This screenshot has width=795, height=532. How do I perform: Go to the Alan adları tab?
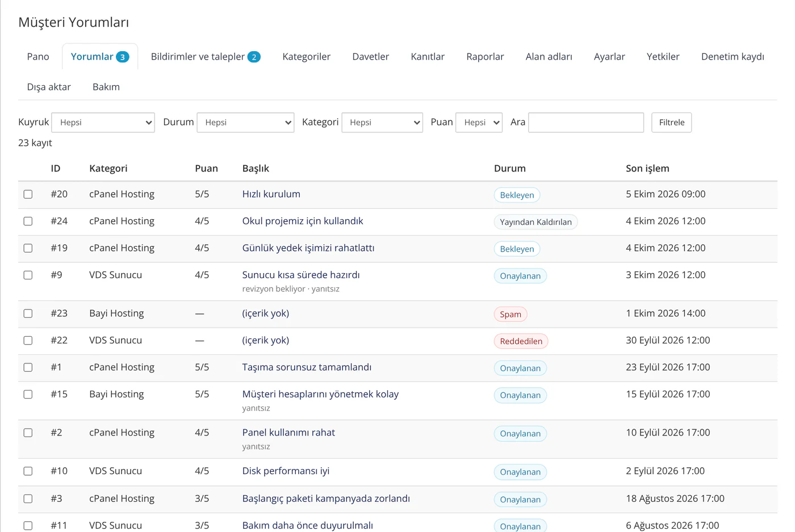(x=549, y=57)
